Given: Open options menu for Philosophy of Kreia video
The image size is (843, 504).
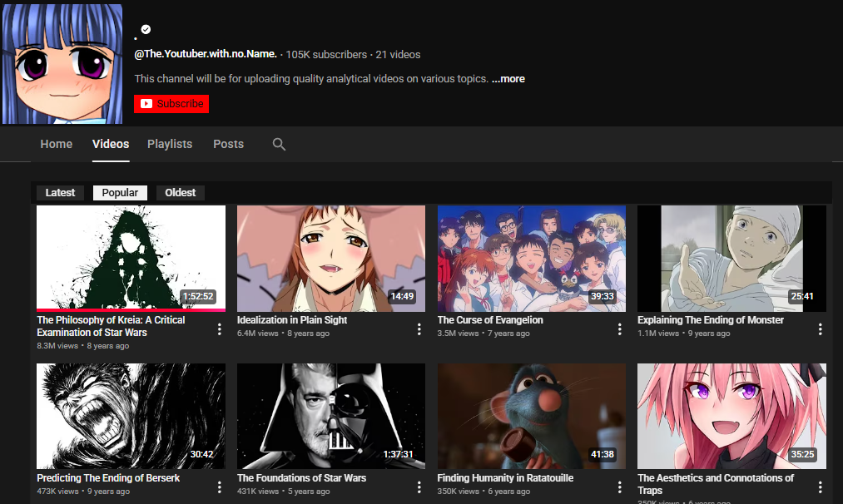Looking at the screenshot, I should [220, 329].
